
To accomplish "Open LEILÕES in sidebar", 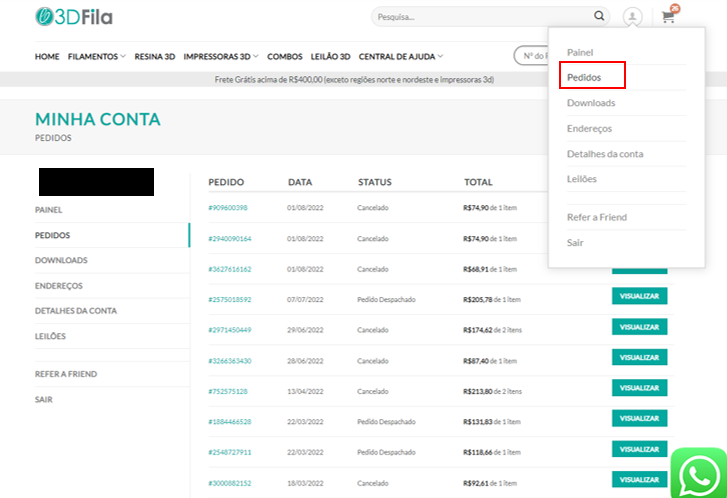I will click(50, 336).
